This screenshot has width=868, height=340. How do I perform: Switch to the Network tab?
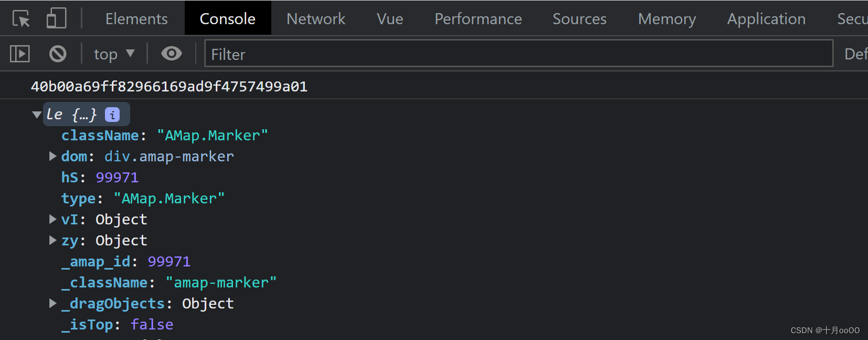pos(316,19)
